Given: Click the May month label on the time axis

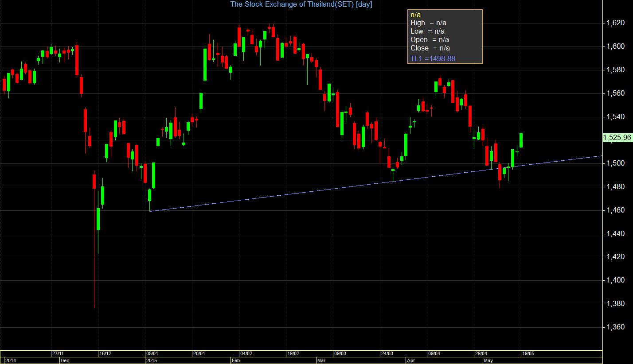Looking at the screenshot, I should click(488, 360).
